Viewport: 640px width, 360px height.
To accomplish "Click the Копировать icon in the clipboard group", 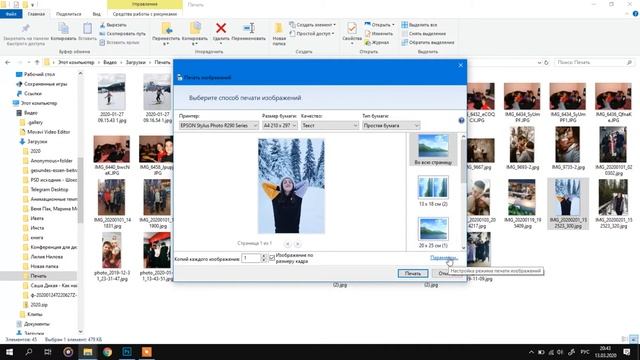I will click(63, 29).
